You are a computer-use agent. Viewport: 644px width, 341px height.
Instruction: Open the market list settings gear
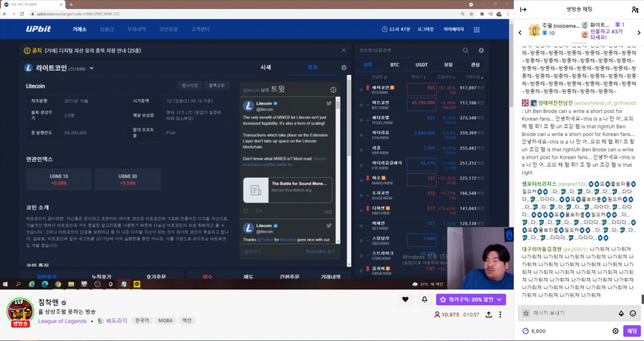pyautogui.click(x=481, y=50)
